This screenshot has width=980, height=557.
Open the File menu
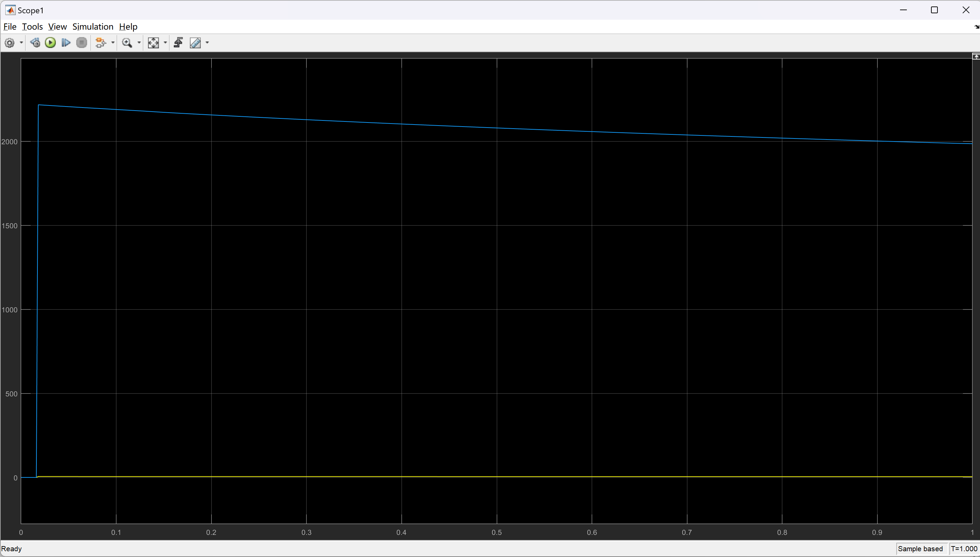coord(10,27)
